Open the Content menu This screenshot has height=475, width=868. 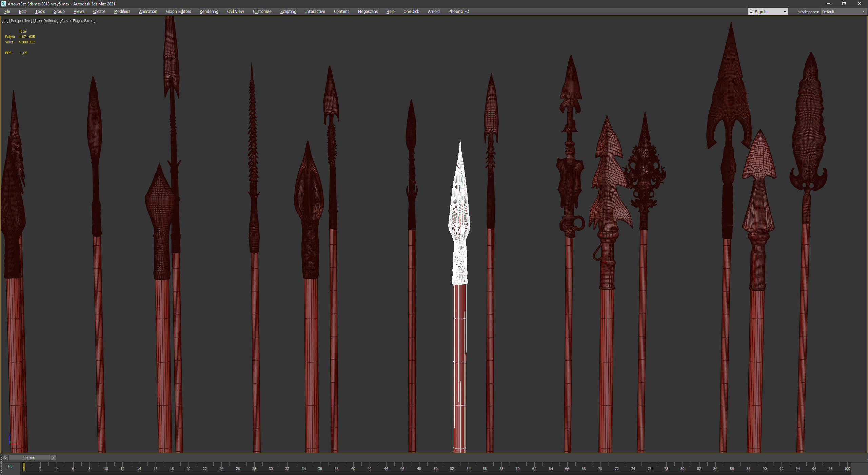pyautogui.click(x=341, y=12)
